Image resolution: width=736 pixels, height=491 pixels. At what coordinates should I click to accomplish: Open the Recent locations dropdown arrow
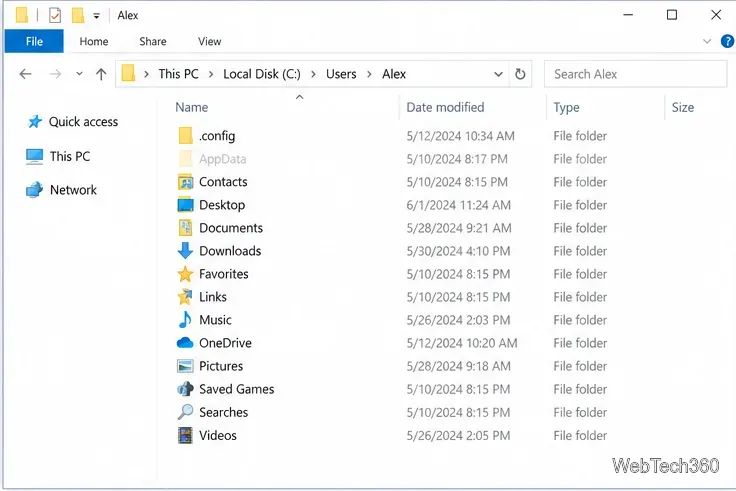[x=79, y=74]
